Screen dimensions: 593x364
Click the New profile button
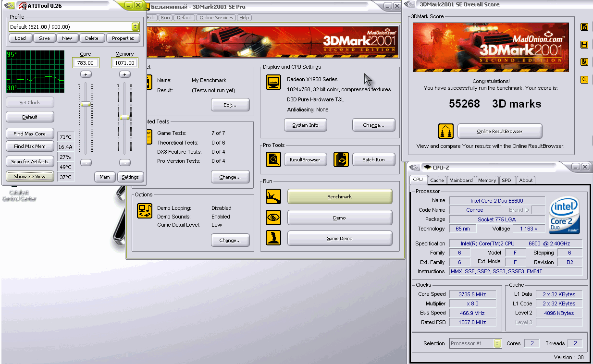click(67, 38)
